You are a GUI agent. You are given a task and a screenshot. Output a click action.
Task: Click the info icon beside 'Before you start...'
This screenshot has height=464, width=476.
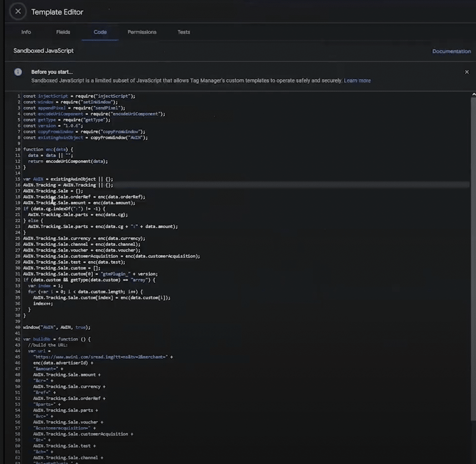[18, 72]
